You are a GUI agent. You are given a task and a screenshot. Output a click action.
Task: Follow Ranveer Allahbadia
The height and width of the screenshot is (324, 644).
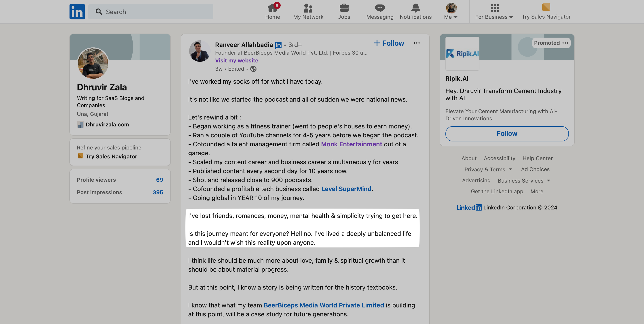tap(389, 43)
